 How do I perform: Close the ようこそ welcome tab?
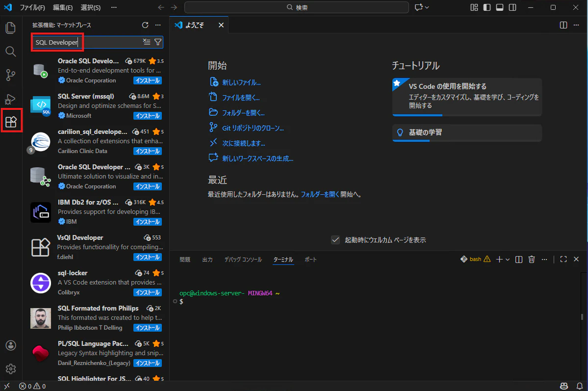(x=221, y=25)
